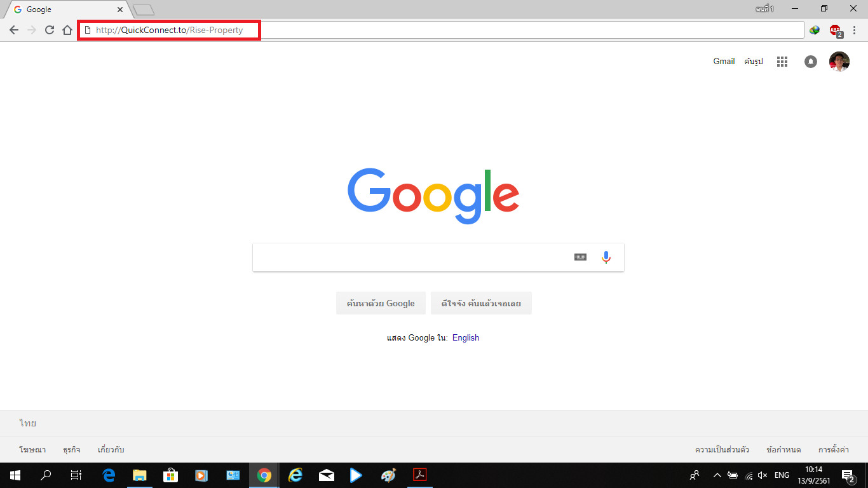Viewport: 868px width, 488px height.
Task: Select the Google browser tab
Action: [x=64, y=10]
